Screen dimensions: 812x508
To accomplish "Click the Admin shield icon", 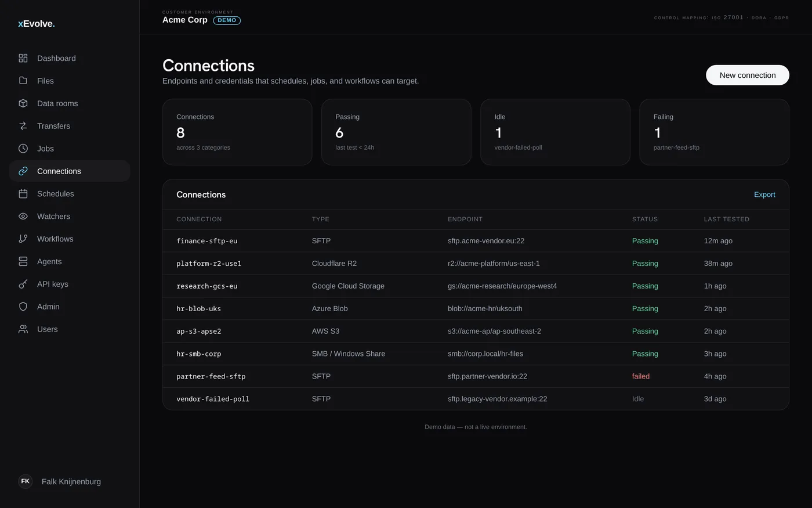I will [23, 307].
